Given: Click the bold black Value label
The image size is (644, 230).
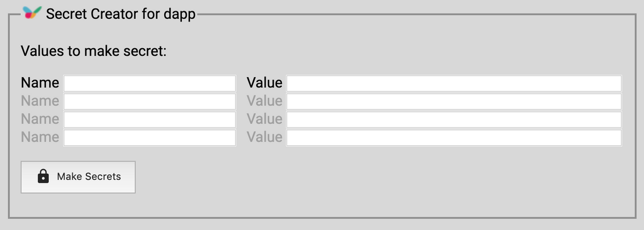Looking at the screenshot, I should click(264, 83).
